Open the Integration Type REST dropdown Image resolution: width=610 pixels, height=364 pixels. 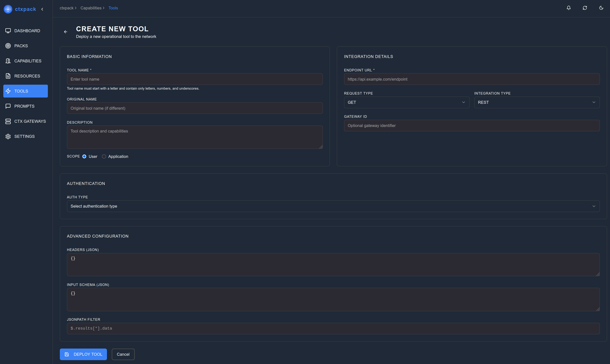pos(537,102)
